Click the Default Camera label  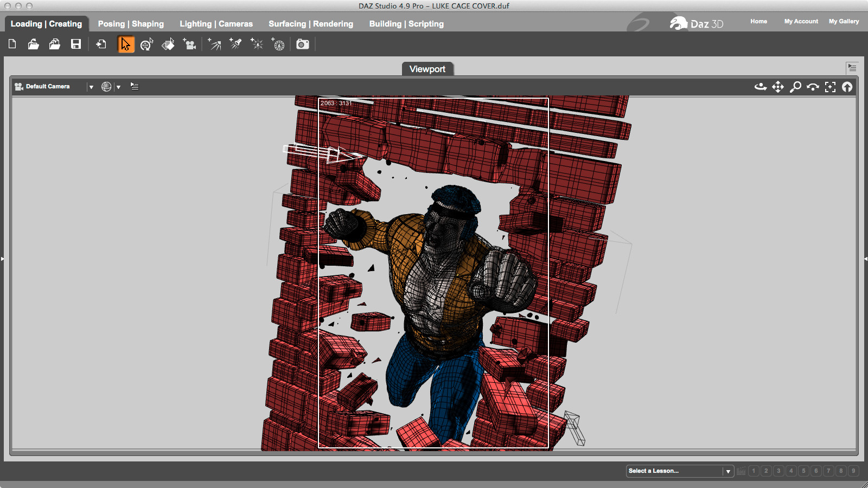pos(48,86)
